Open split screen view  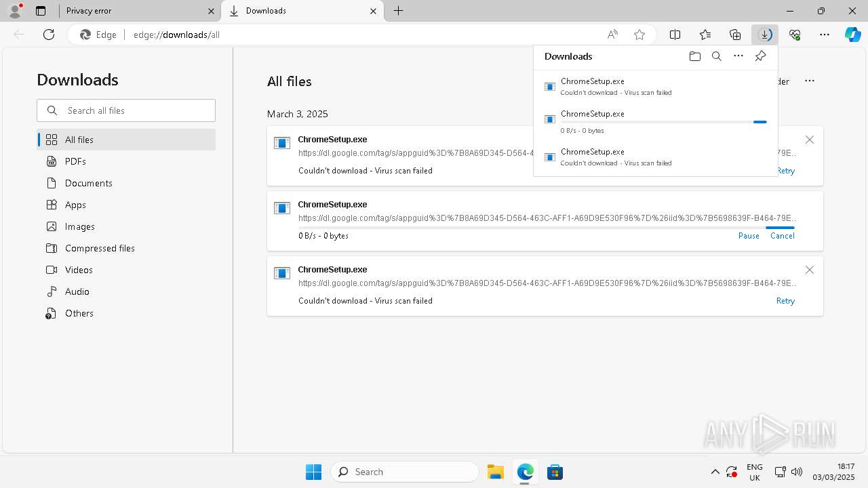675,35
